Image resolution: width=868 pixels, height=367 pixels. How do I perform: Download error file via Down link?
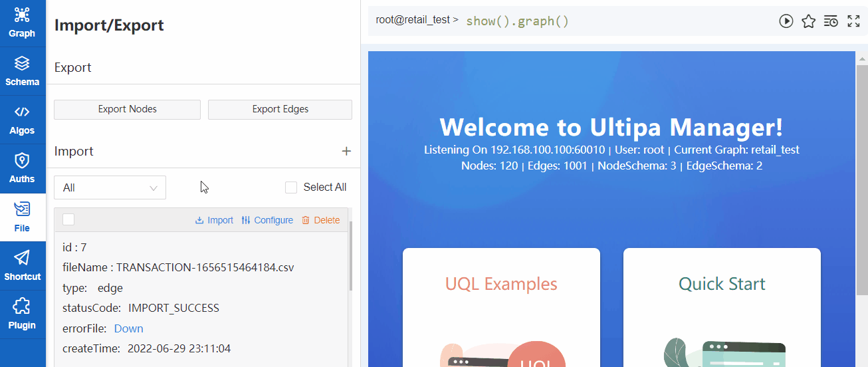tap(128, 328)
